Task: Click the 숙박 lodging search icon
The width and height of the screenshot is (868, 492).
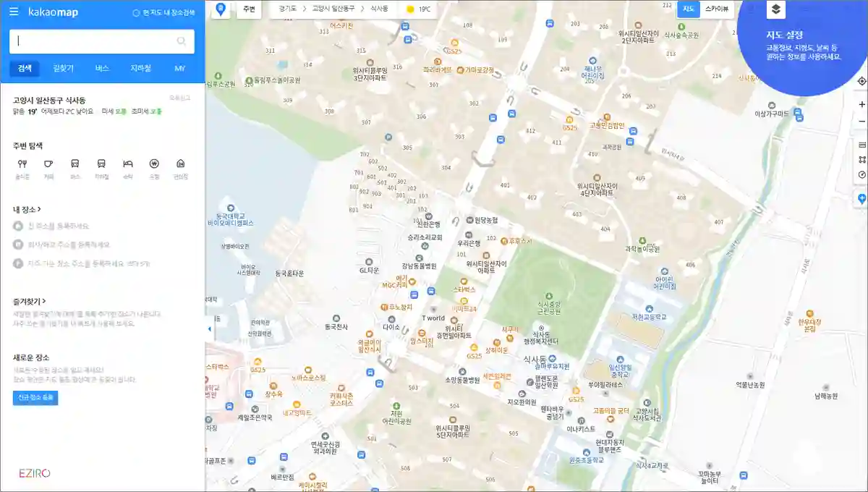Action: tap(129, 163)
